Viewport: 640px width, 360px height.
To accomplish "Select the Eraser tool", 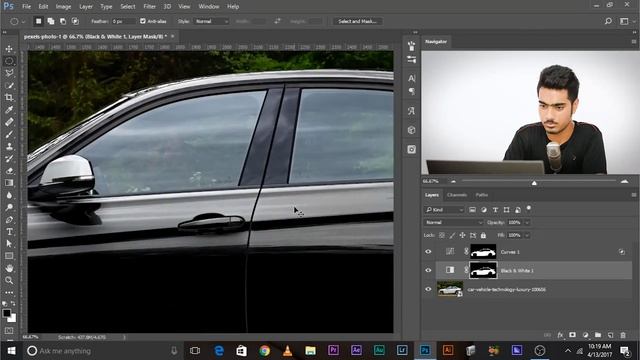I will pyautogui.click(x=9, y=171).
